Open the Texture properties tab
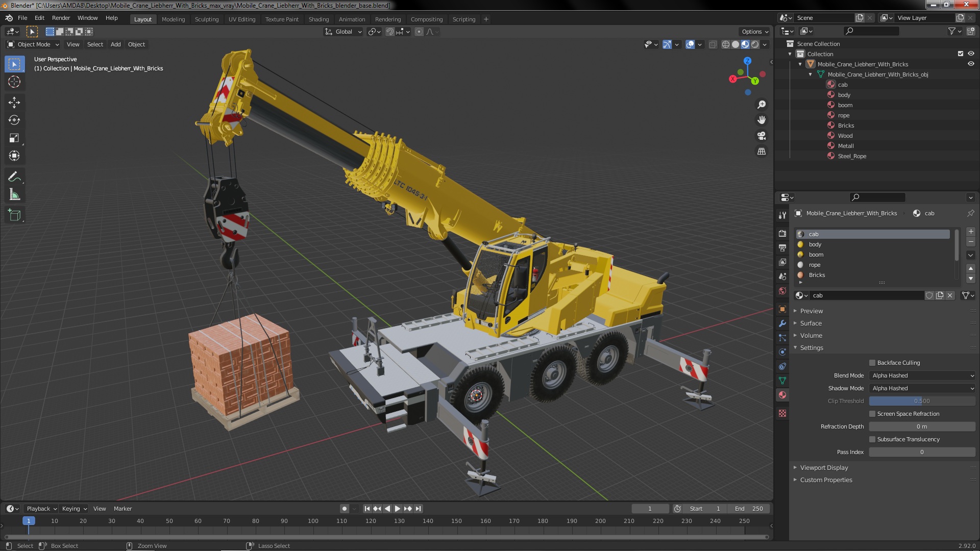The height and width of the screenshot is (551, 980). [x=782, y=413]
